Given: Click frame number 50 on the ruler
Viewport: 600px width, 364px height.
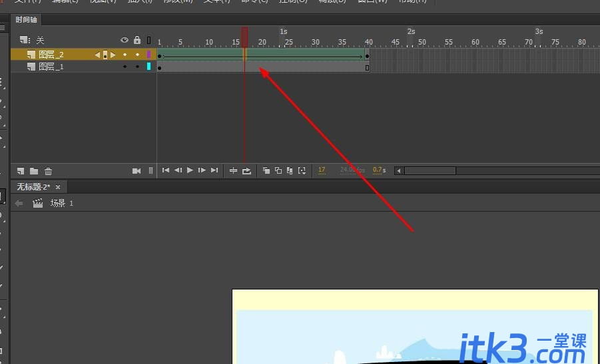Looking at the screenshot, I should [422, 42].
